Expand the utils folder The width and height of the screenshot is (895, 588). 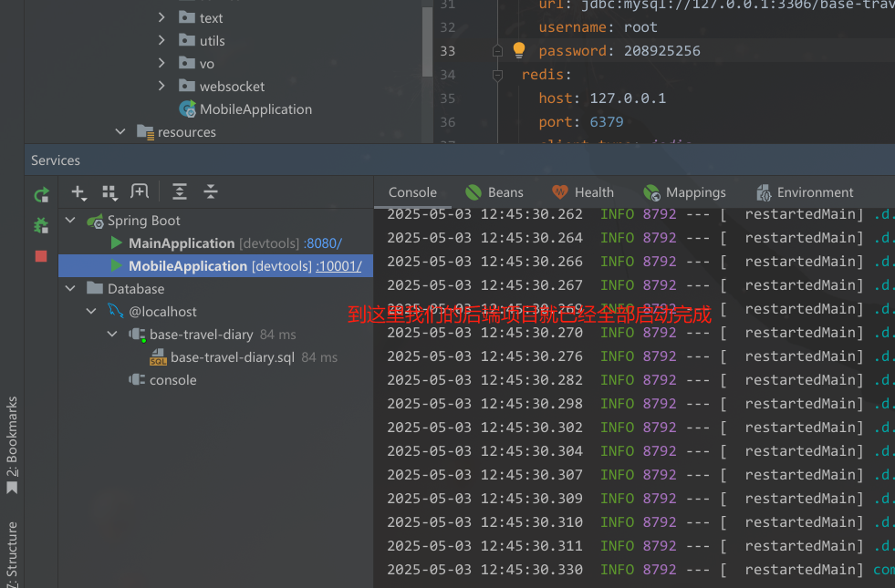[x=161, y=40]
